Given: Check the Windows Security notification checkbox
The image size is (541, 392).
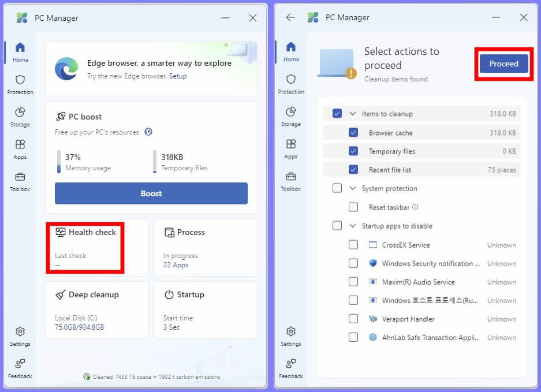Looking at the screenshot, I should click(353, 263).
